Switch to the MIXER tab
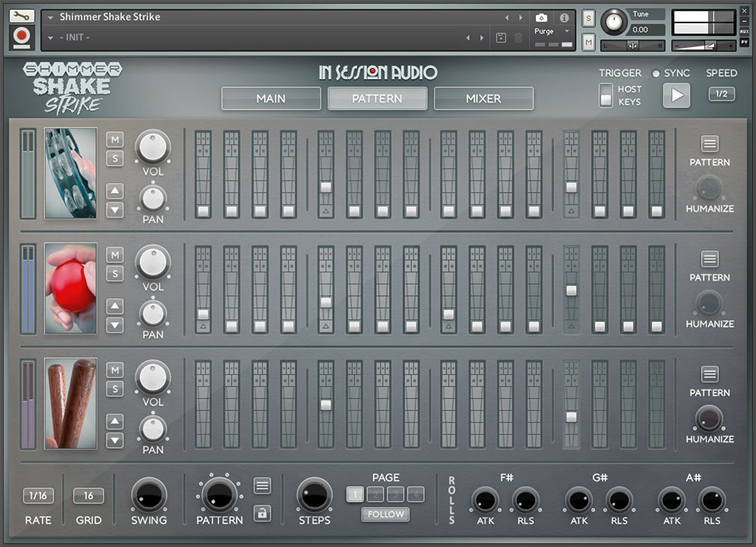 click(484, 98)
